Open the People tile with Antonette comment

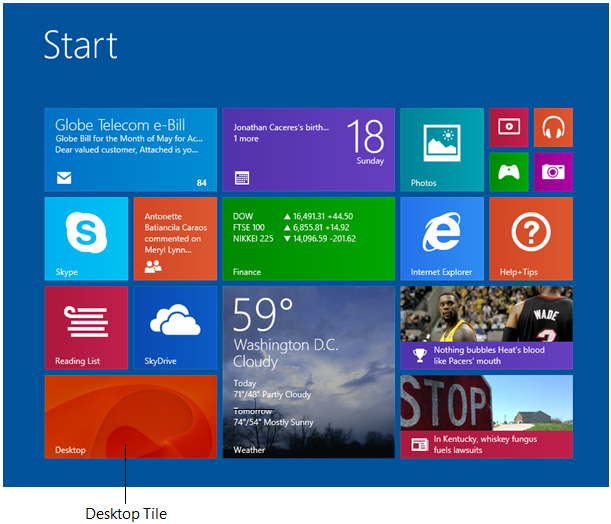(x=175, y=238)
